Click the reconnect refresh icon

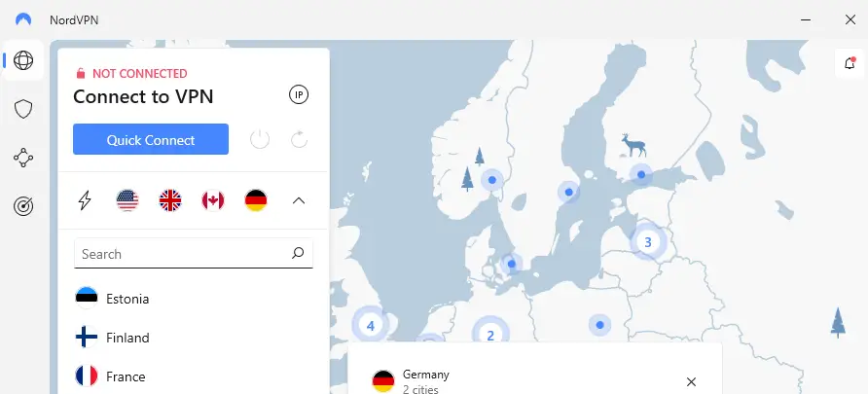click(x=299, y=139)
